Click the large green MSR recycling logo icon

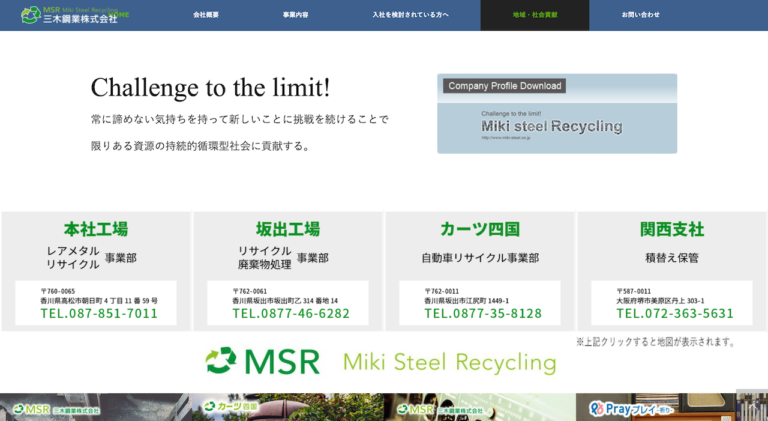coord(221,361)
